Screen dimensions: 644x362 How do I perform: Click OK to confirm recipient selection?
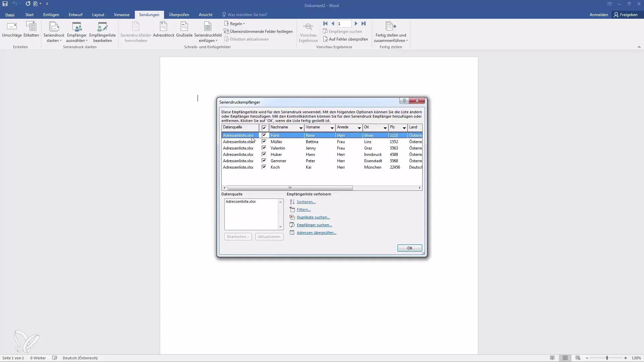pos(409,247)
